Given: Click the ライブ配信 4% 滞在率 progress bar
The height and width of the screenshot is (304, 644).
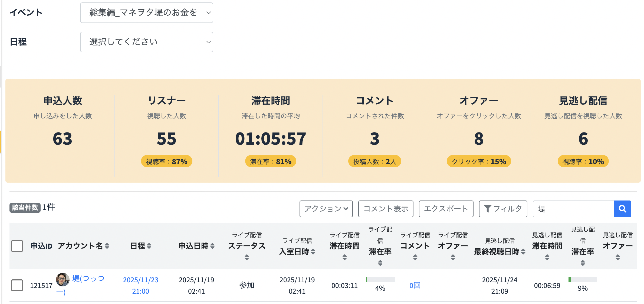Looking at the screenshot, I should tap(380, 280).
